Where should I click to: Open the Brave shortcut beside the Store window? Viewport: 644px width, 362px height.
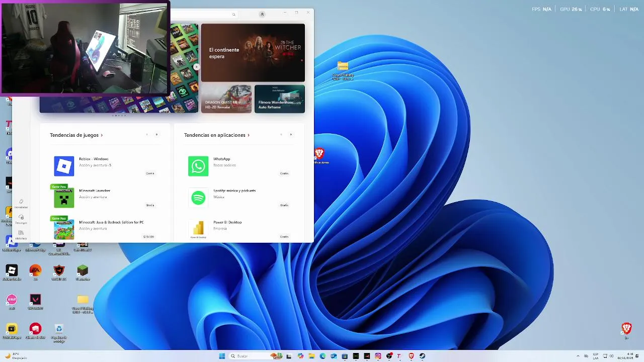tap(319, 156)
